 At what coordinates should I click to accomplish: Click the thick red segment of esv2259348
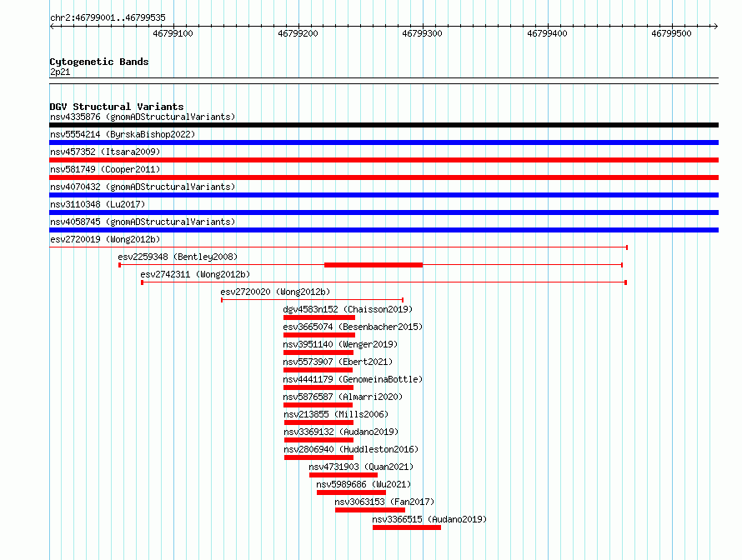tap(374, 265)
